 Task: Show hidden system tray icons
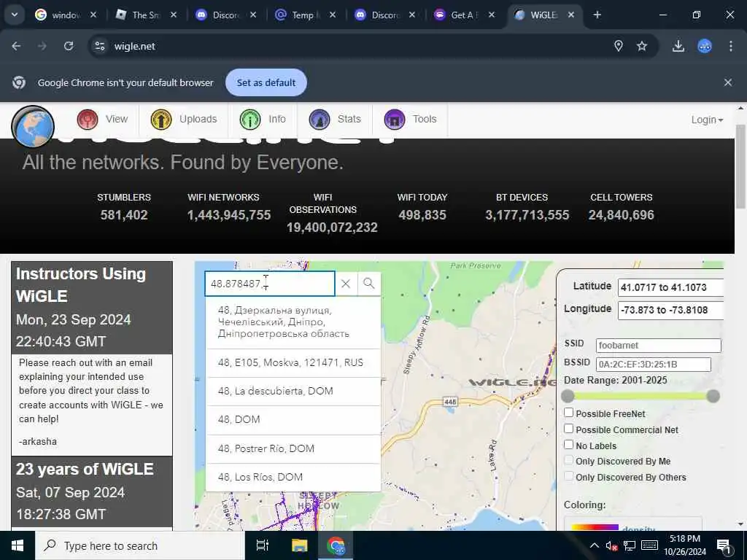pyautogui.click(x=595, y=545)
